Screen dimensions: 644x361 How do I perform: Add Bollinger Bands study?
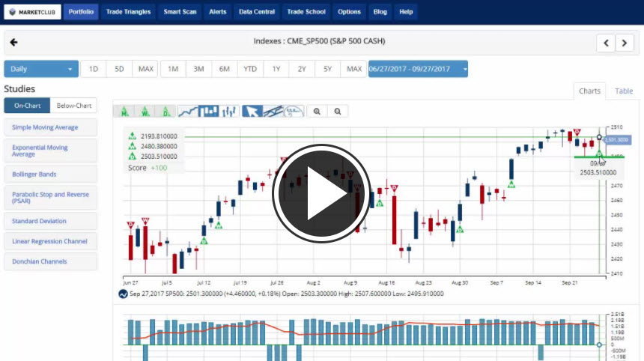click(x=50, y=174)
